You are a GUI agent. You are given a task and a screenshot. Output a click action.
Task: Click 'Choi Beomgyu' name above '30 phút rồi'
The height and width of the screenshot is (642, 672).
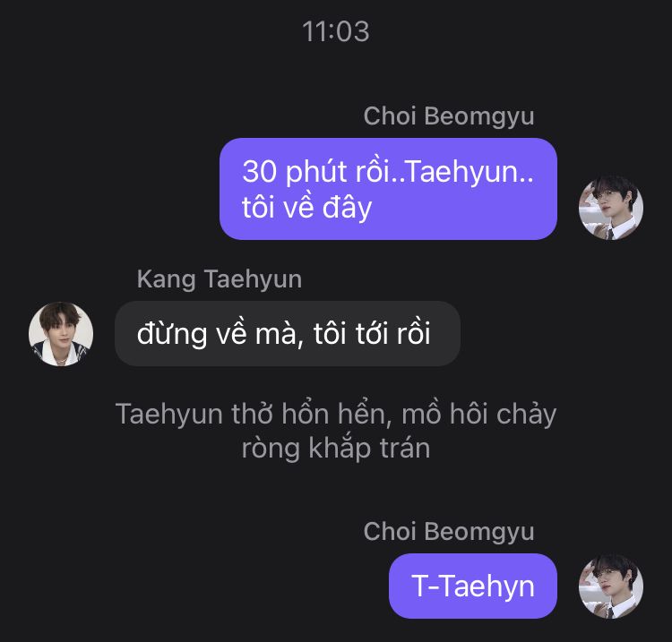(x=448, y=116)
